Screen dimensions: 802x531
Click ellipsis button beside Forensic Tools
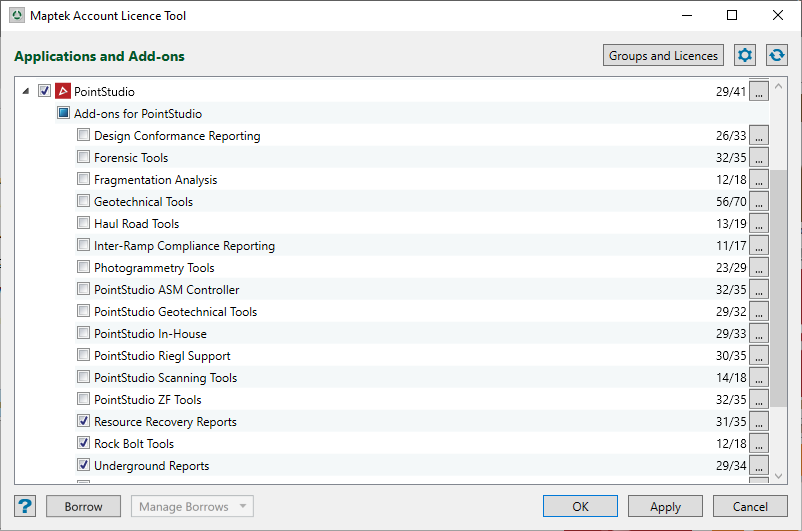[759, 158]
